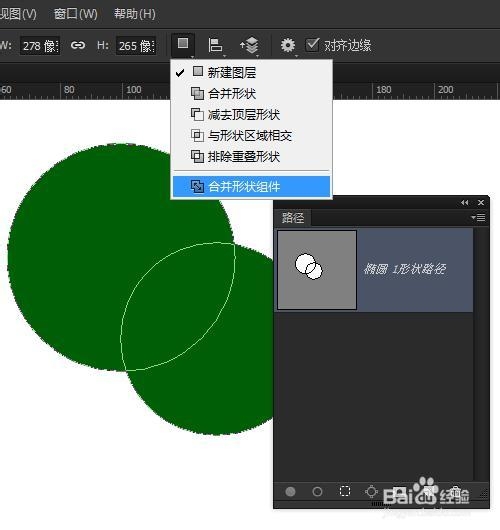This screenshot has height=530, width=500.
Task: Switch to the 路径 tab
Action: 293,218
